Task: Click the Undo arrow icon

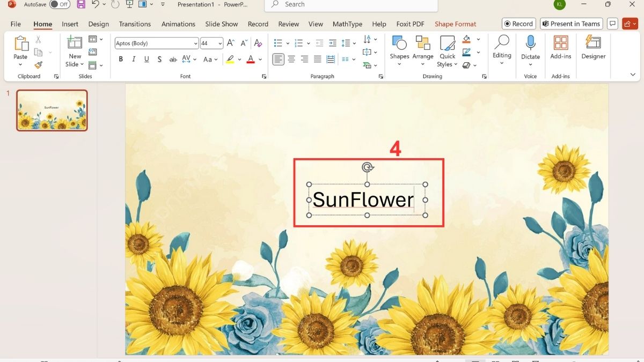Action: (96, 4)
